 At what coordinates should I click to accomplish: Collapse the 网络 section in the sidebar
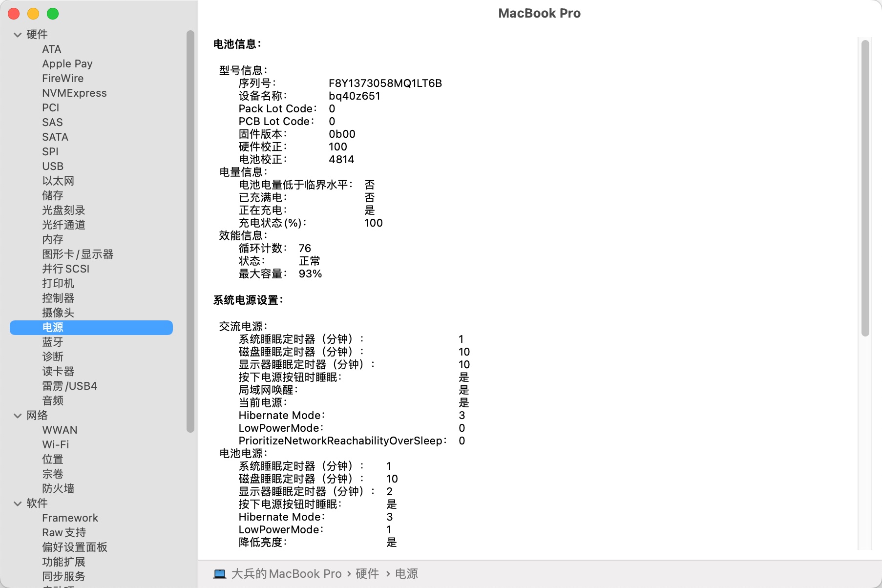click(x=18, y=416)
